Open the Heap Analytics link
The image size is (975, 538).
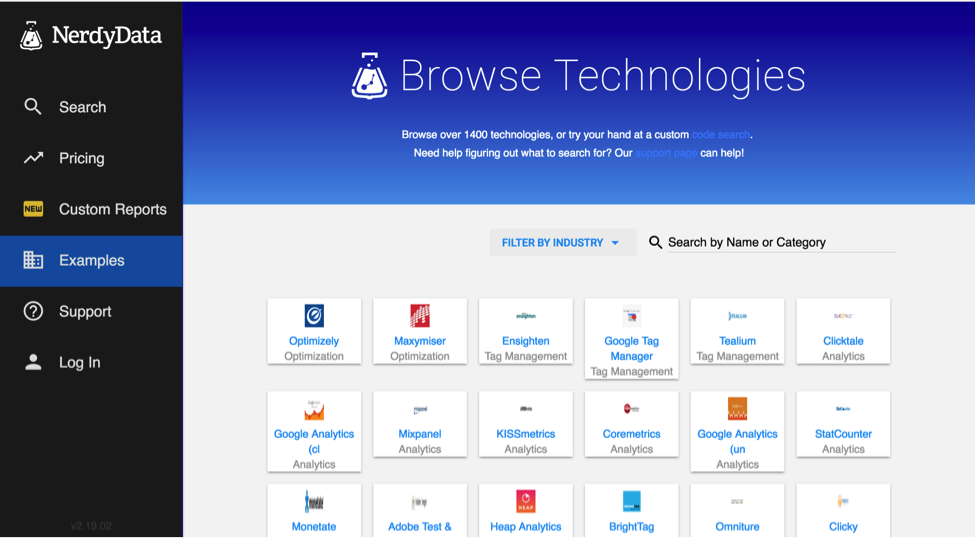pos(526,526)
